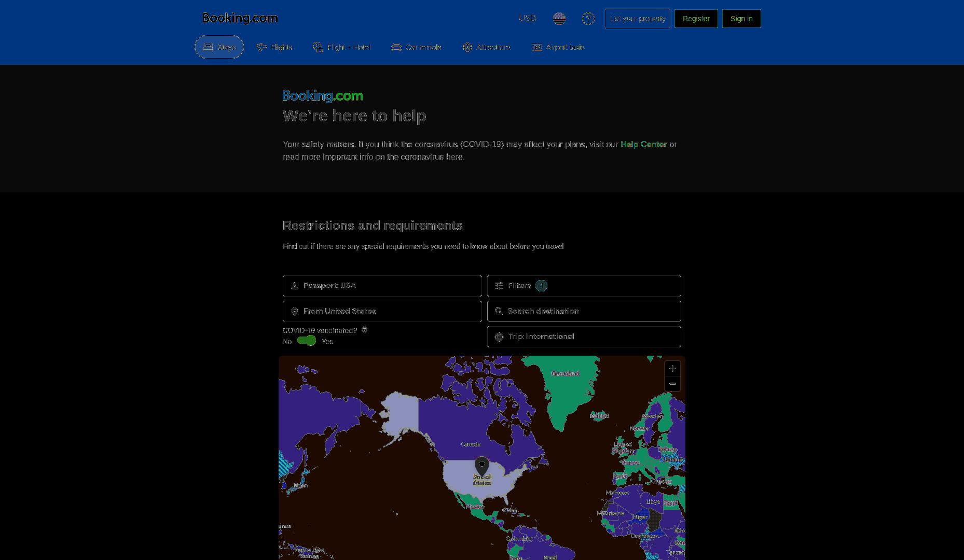Click the Brazil label on the map
964x560 pixels.
[550, 557]
